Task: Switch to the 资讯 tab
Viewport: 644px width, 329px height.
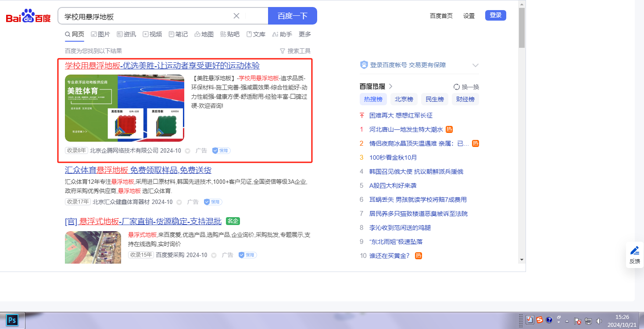Action: pyautogui.click(x=126, y=34)
